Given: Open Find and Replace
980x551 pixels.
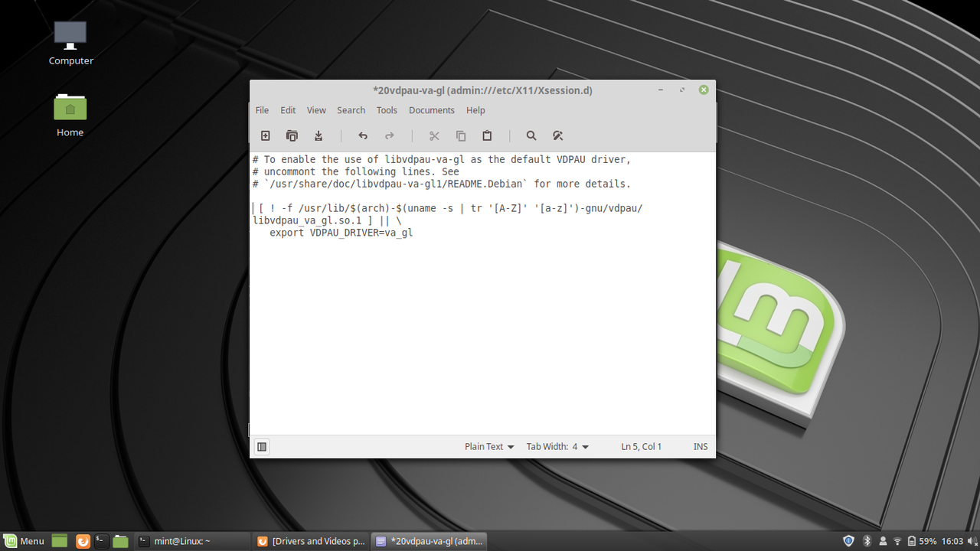Looking at the screenshot, I should click(x=558, y=135).
